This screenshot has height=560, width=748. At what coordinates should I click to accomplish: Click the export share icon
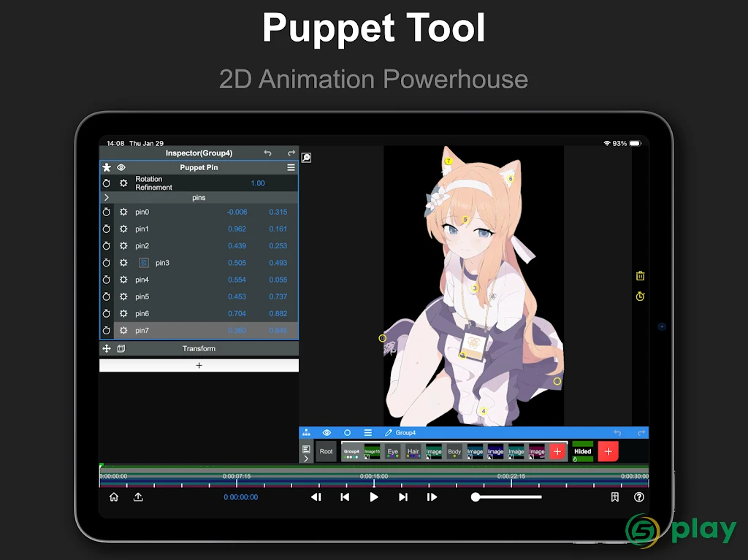click(138, 497)
